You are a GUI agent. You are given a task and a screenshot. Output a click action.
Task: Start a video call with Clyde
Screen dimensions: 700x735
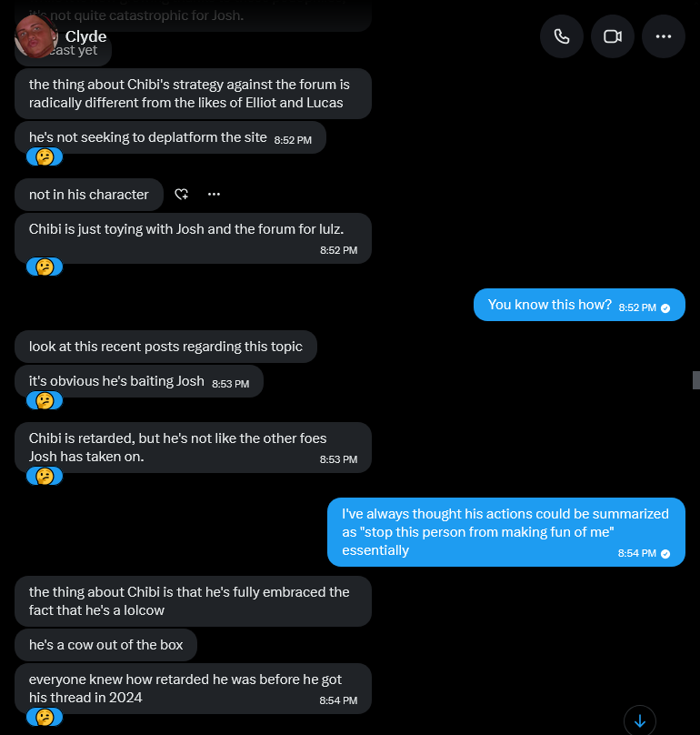tap(613, 36)
